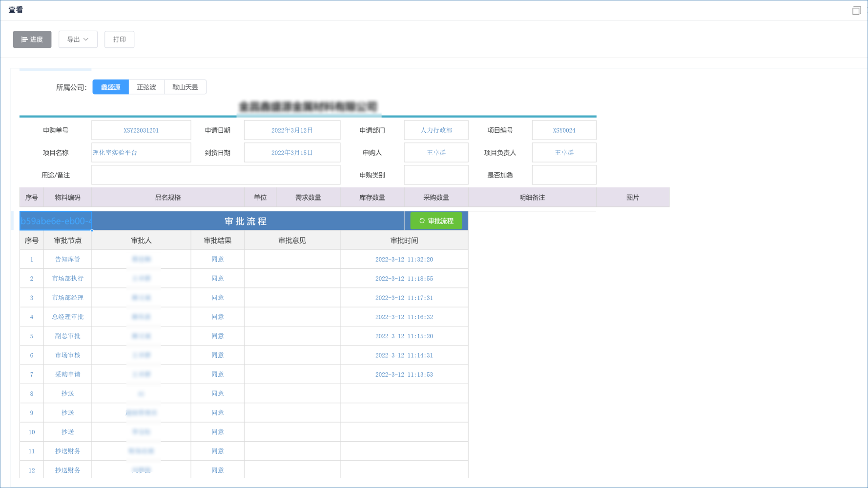
Task: Click the 审批人 column header
Action: coord(141,241)
